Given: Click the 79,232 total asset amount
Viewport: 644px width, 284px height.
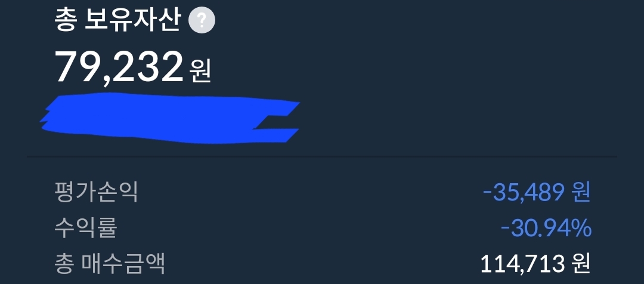Looking at the screenshot, I should click(119, 68).
